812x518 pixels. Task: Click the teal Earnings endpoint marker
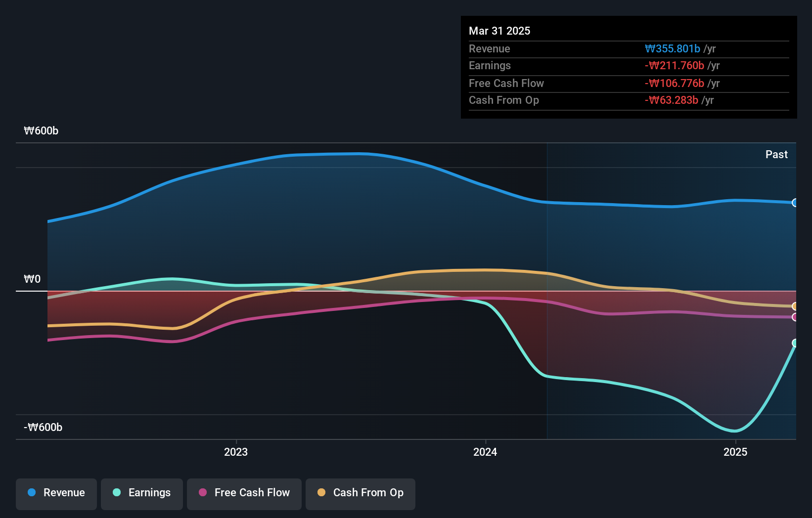pyautogui.click(x=795, y=343)
